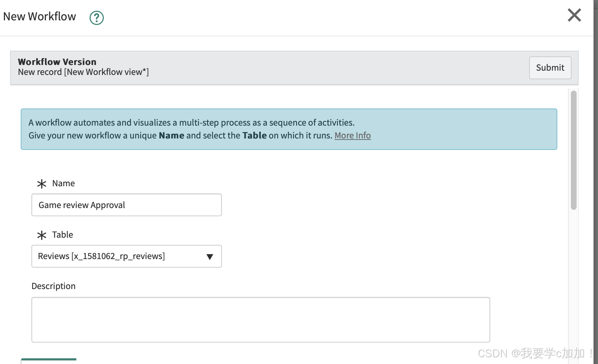Image resolution: width=598 pixels, height=364 pixels.
Task: Click the New Workflow dialog title
Action: (40, 17)
